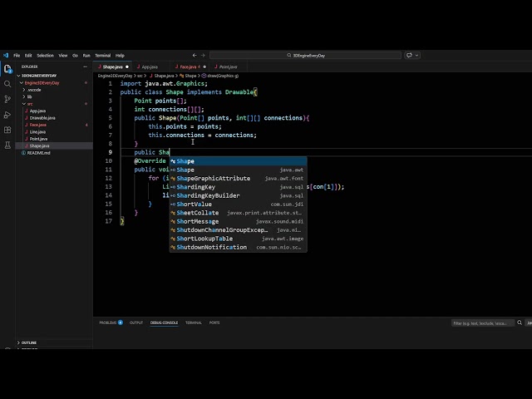Go back with the left arrow

(x=195, y=56)
